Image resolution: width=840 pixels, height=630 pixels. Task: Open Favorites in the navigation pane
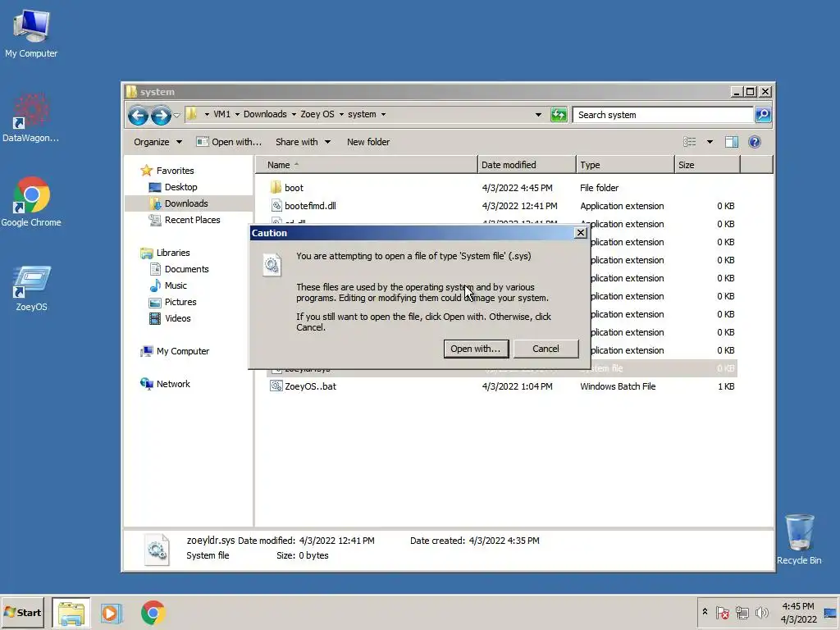tap(167, 171)
